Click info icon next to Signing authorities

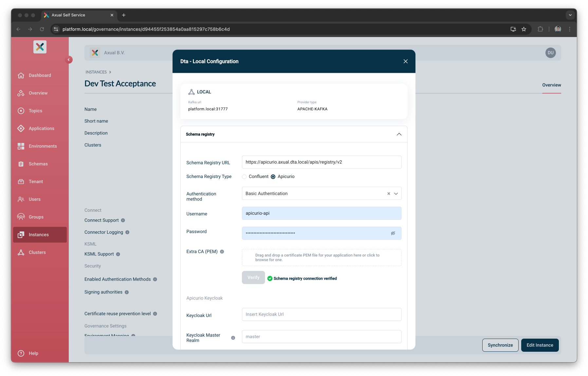127,292
